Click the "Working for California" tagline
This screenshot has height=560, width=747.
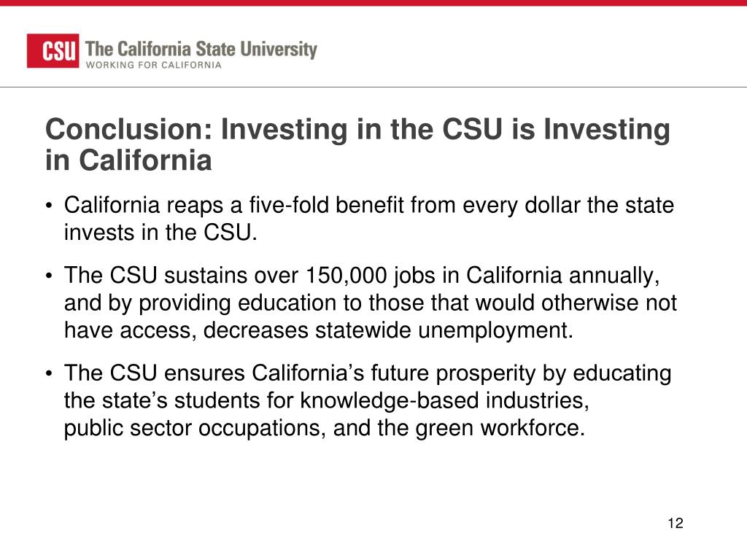pyautogui.click(x=153, y=65)
